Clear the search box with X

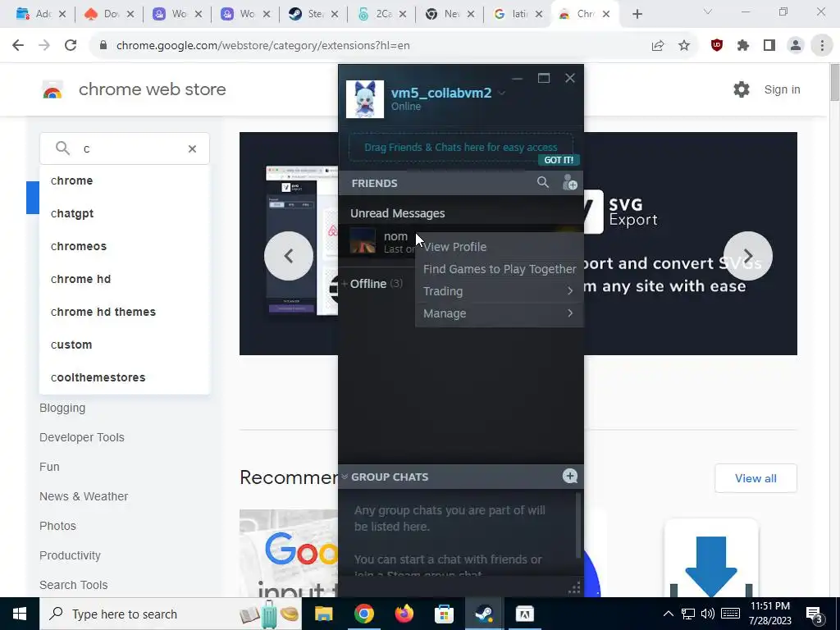click(192, 149)
